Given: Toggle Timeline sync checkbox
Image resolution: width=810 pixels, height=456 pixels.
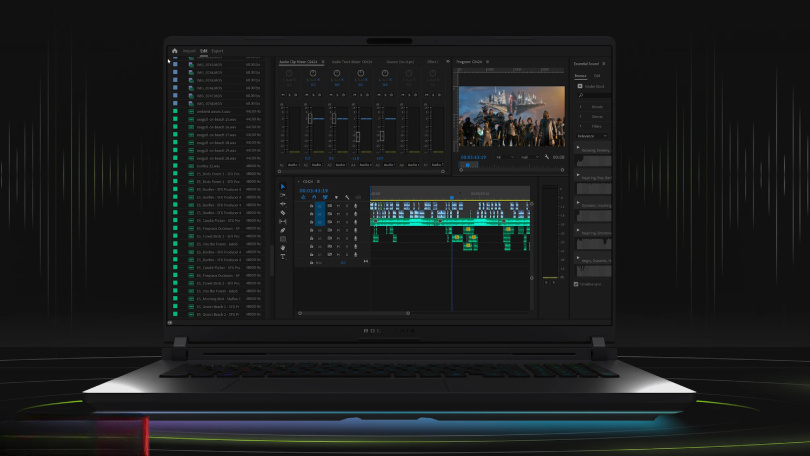Looking at the screenshot, I should 576,284.
